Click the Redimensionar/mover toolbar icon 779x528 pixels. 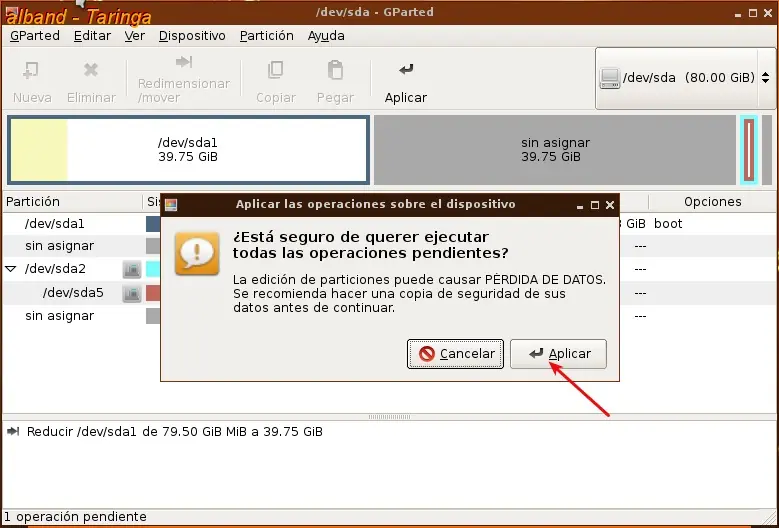tap(183, 62)
